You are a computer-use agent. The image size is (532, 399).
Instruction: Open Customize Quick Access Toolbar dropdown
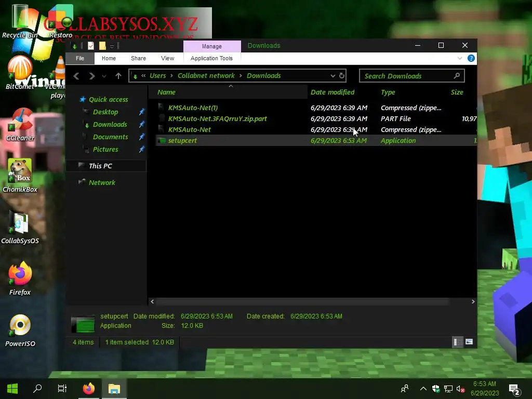tap(112, 46)
